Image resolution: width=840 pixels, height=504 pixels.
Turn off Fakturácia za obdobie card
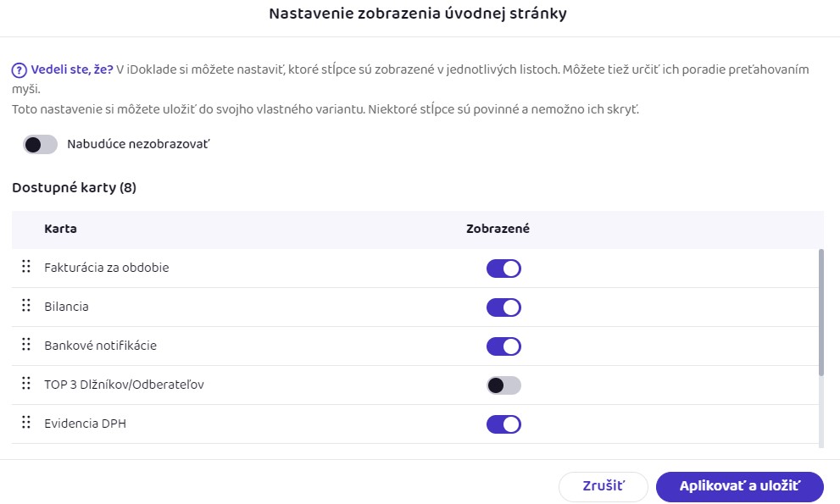click(503, 269)
